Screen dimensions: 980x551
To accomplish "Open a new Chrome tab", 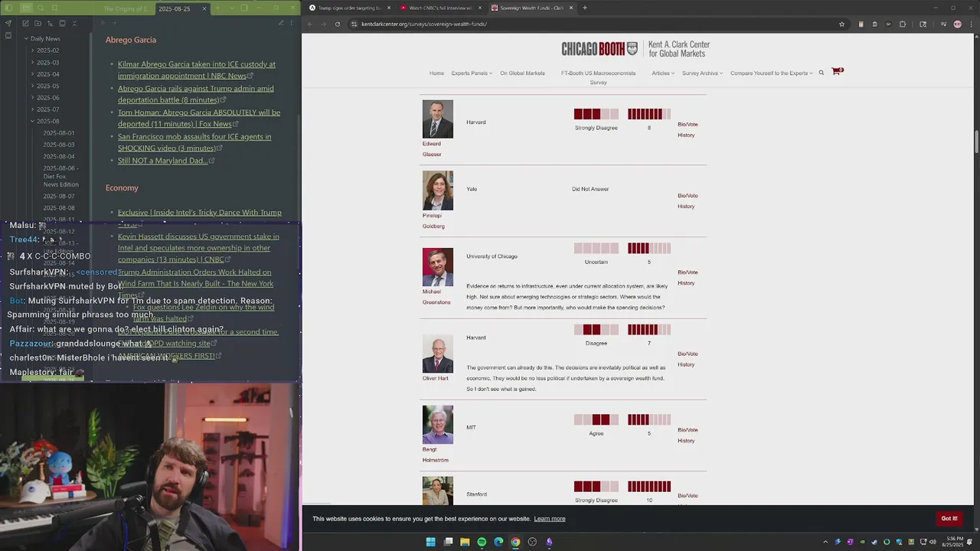I will [585, 8].
